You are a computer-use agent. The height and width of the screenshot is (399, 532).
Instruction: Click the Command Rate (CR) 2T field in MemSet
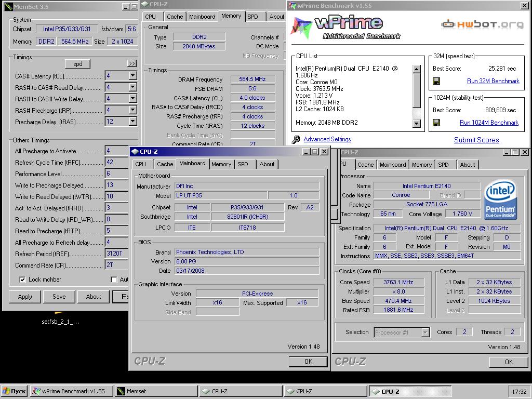(116, 265)
